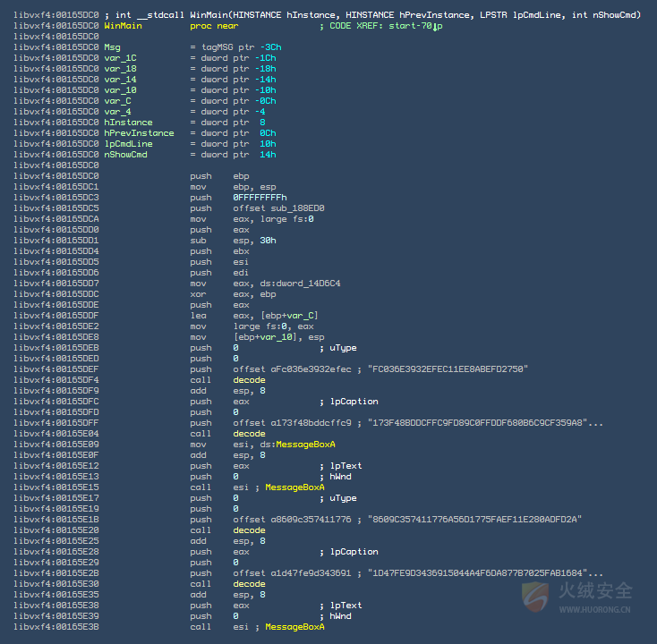Click the lpCaption comment at 00165DFC

pos(348,402)
